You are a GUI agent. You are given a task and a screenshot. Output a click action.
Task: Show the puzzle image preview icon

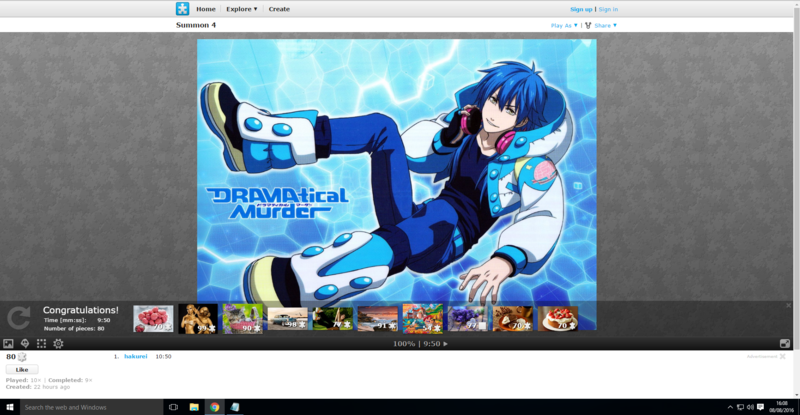(8, 344)
